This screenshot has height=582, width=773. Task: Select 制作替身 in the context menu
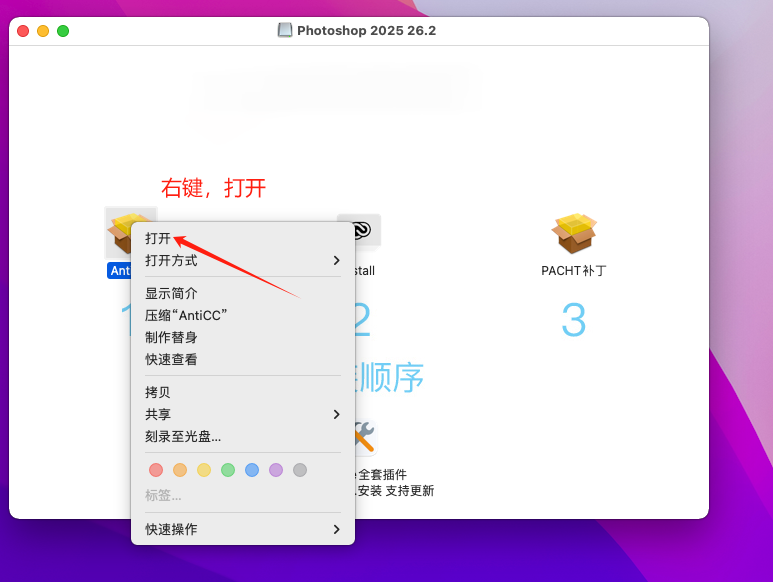point(243,338)
